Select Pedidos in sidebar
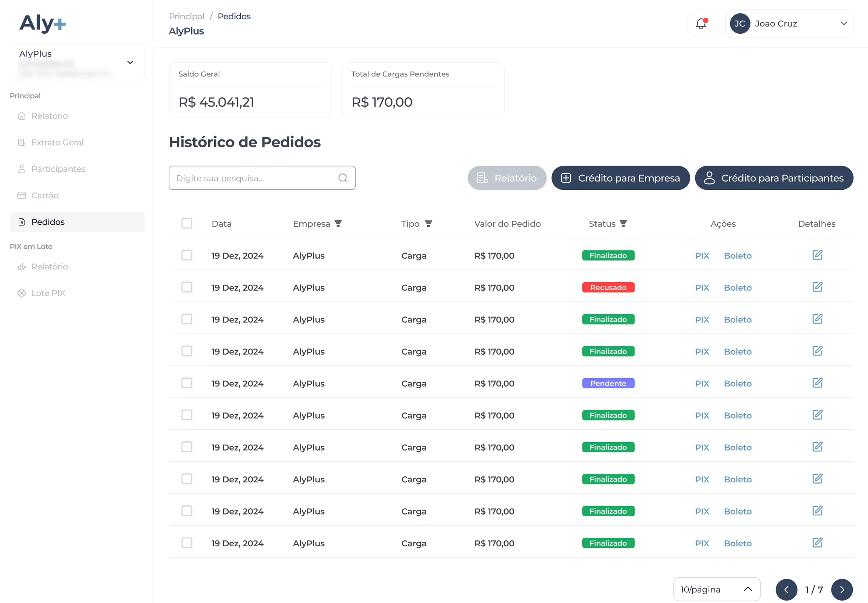The height and width of the screenshot is (603, 868). (77, 222)
